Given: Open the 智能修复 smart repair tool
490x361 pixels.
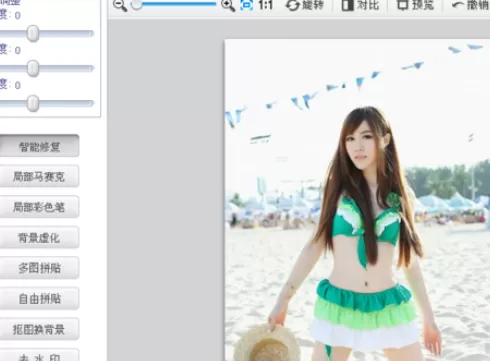Looking at the screenshot, I should pyautogui.click(x=39, y=146).
